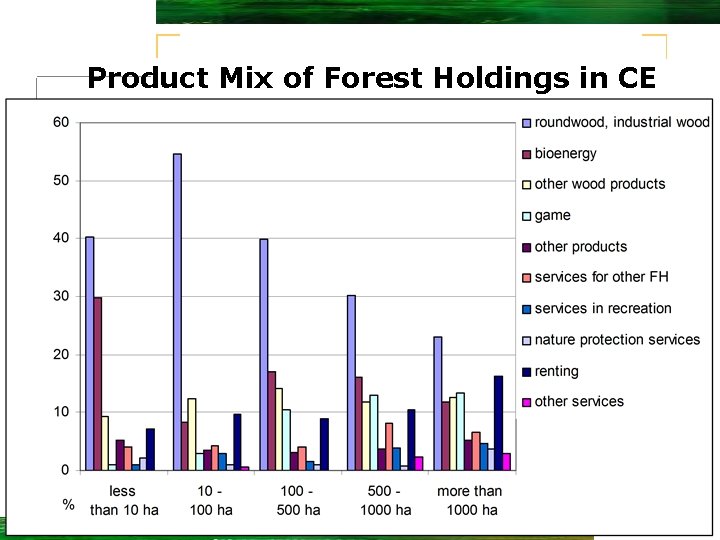Screen dimensions: 720x540
Task: Select the 'renting' legend label
Action: [x=557, y=371]
